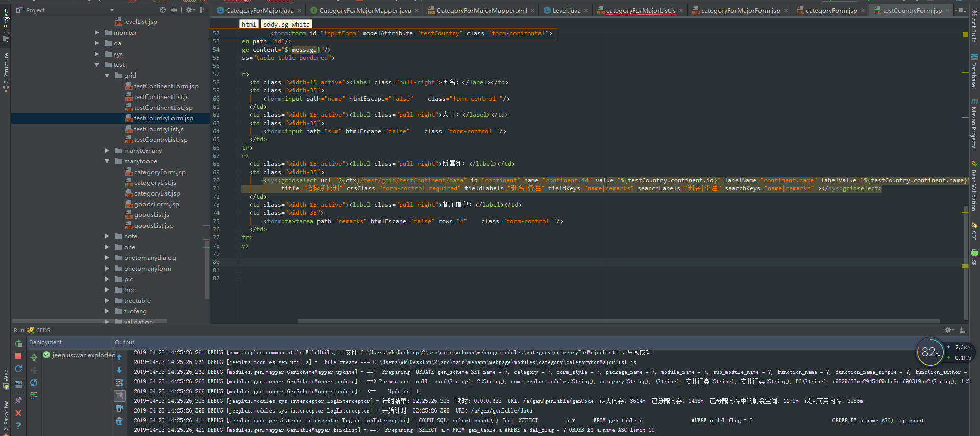Image resolution: width=980 pixels, height=436 pixels.
Task: Collapse all project tree nodes
Action: pos(174,10)
